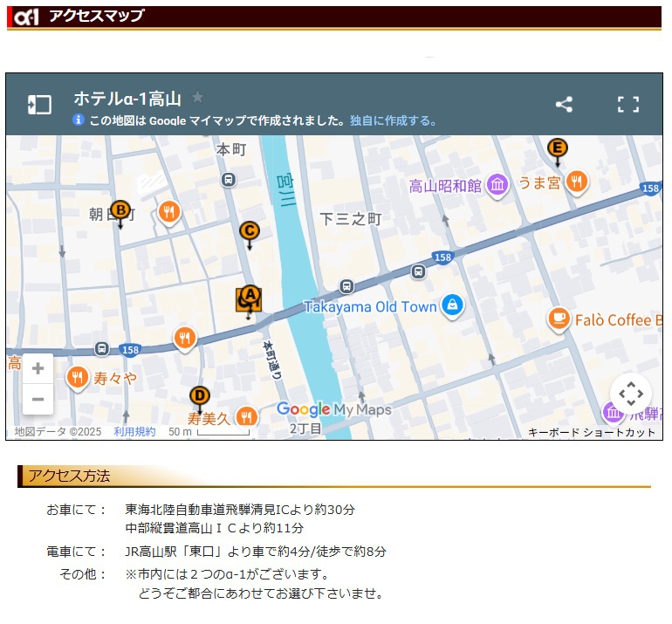
Task: Open the 利用規約 terms link
Action: pyautogui.click(x=134, y=432)
